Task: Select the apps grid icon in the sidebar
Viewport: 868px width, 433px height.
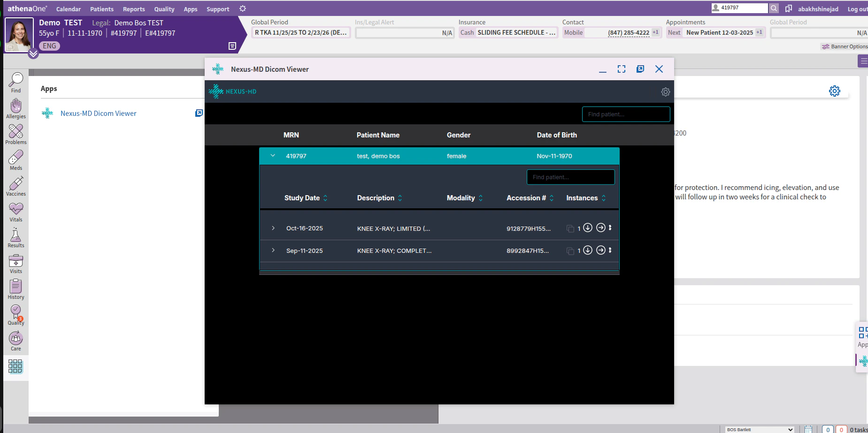Action: click(x=15, y=366)
